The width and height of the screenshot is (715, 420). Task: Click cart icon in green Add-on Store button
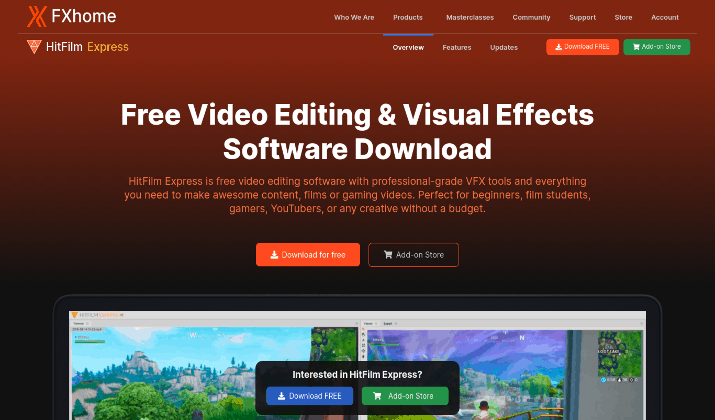636,47
